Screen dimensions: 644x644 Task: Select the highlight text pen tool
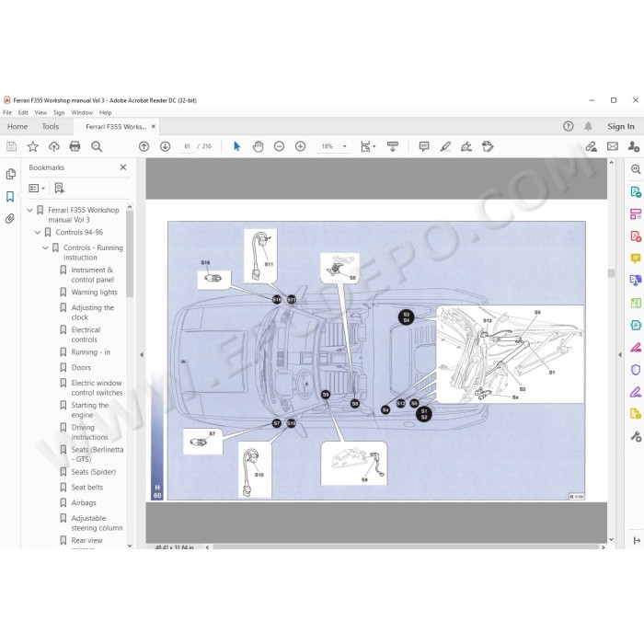click(445, 146)
